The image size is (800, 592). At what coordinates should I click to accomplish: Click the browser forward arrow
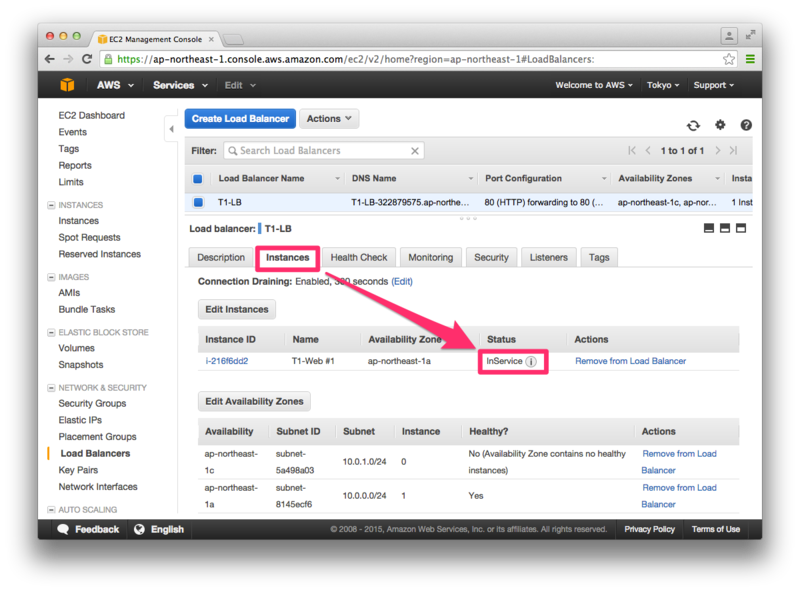pos(68,59)
